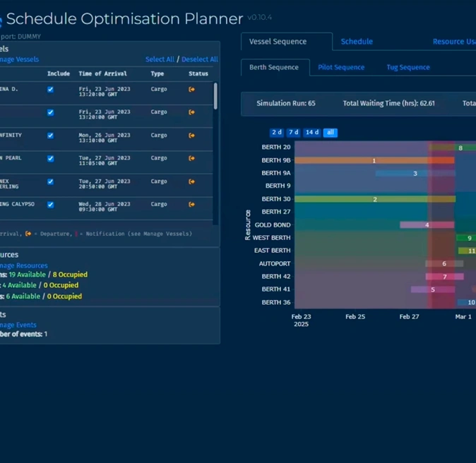The height and width of the screenshot is (463, 476).
Task: Open the Pilot Sequence tab
Action: tap(341, 67)
